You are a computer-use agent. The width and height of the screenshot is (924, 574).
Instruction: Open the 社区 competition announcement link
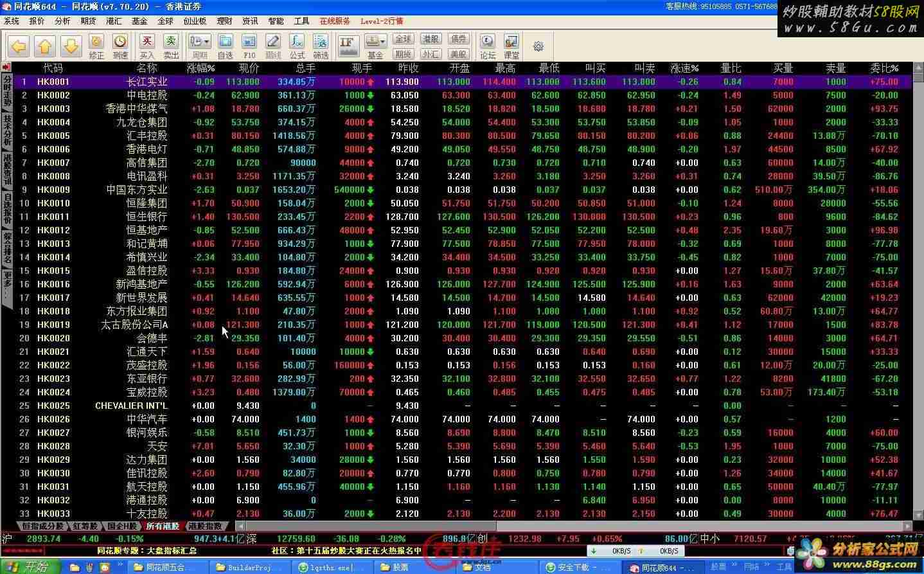(x=346, y=551)
